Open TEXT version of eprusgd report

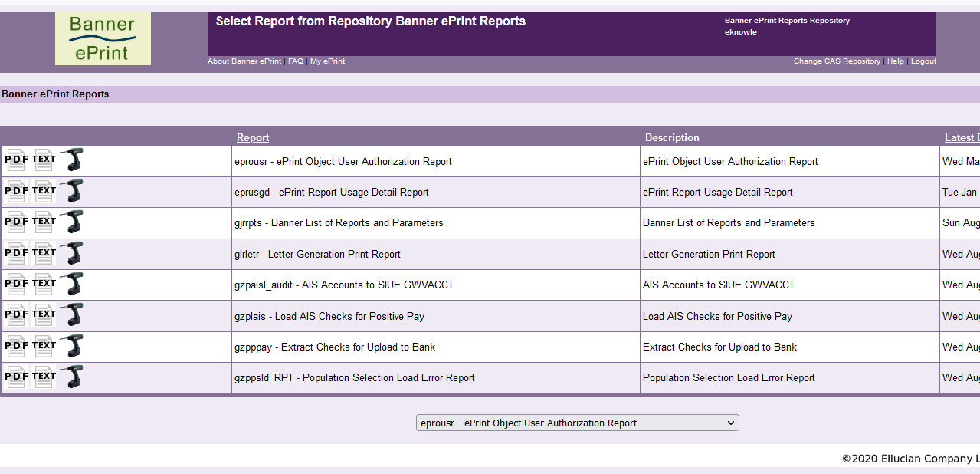[x=44, y=191]
